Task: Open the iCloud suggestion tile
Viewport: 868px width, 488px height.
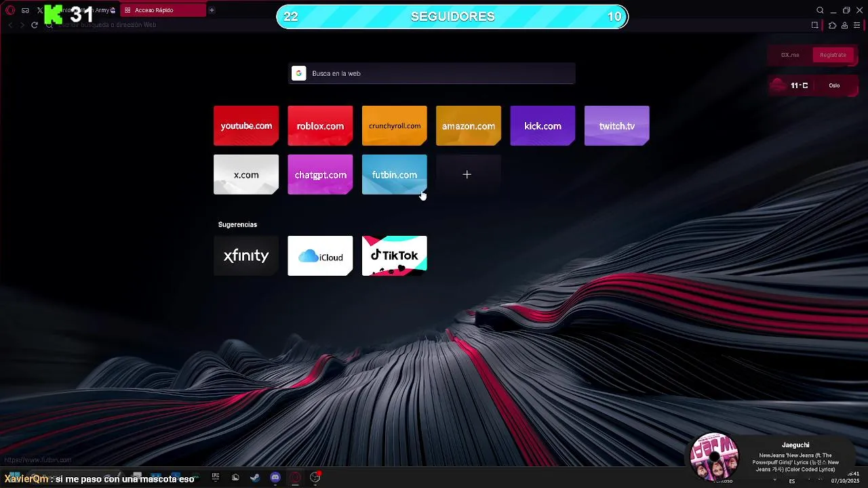Action: pyautogui.click(x=320, y=256)
